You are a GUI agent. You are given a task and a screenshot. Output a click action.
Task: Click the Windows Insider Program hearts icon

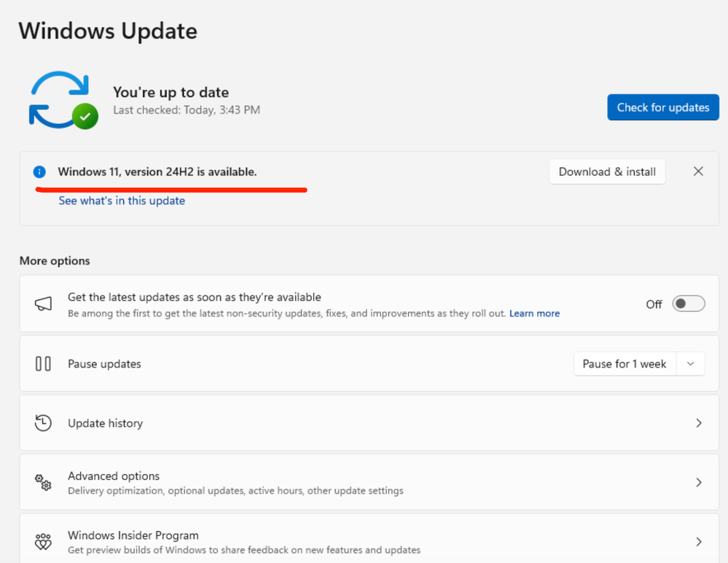pyautogui.click(x=43, y=542)
